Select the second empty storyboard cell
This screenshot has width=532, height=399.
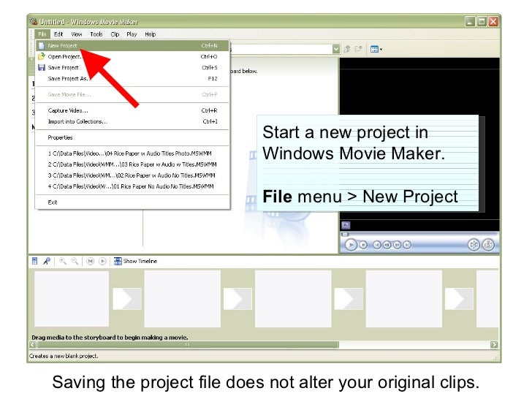click(183, 299)
